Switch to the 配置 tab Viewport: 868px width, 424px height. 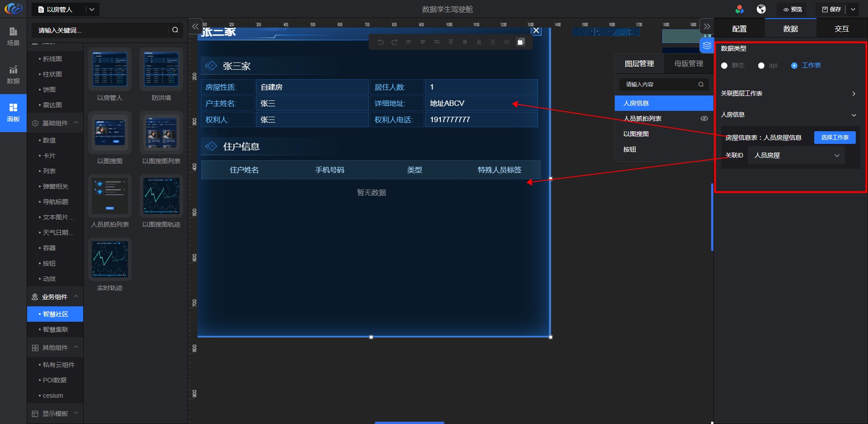click(x=739, y=29)
